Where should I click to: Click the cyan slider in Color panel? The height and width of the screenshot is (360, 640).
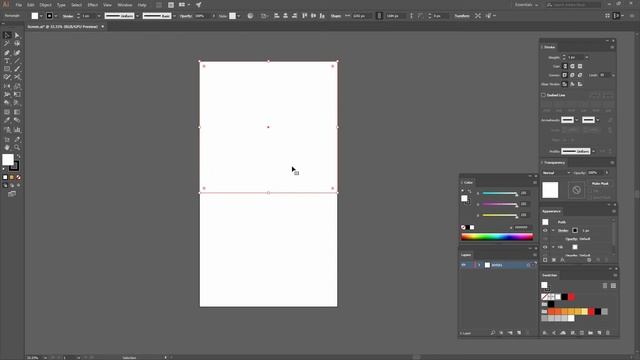coord(500,193)
